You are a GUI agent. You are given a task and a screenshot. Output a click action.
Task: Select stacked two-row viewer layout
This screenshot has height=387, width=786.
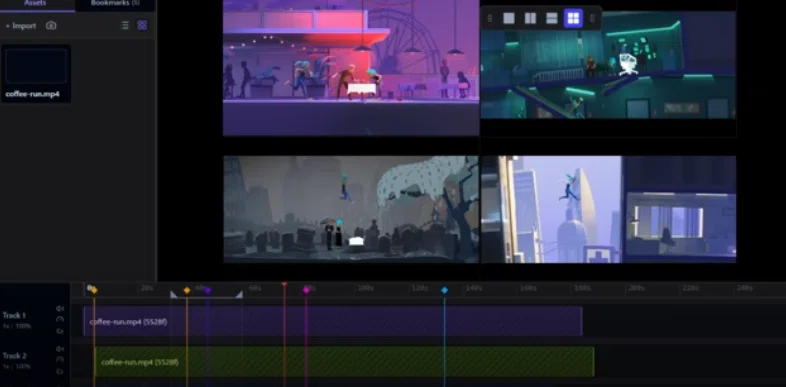point(551,19)
